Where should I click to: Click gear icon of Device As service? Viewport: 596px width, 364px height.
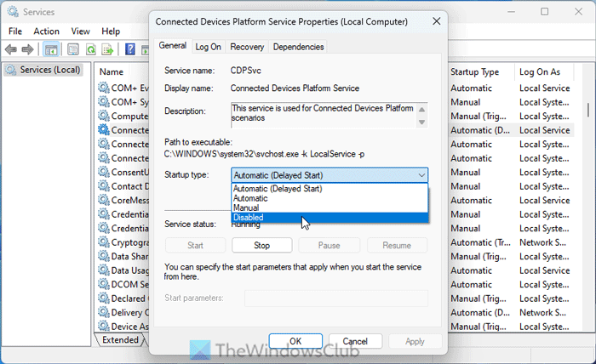104,327
